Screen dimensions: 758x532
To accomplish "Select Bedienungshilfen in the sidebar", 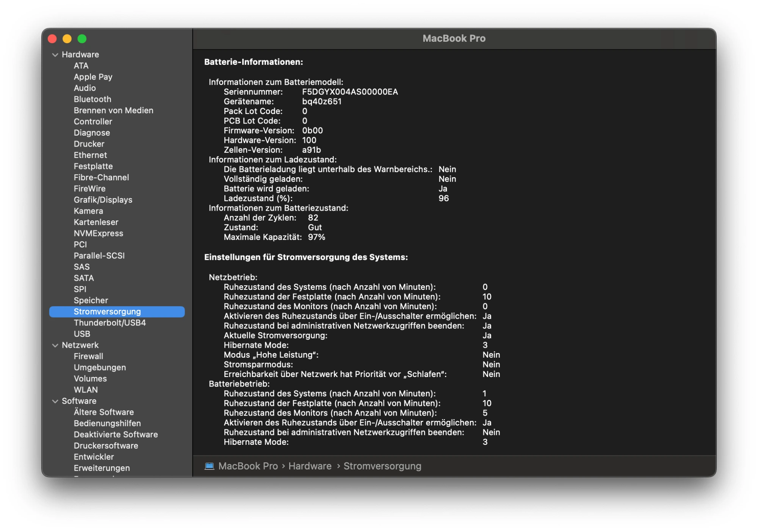I will [x=107, y=423].
